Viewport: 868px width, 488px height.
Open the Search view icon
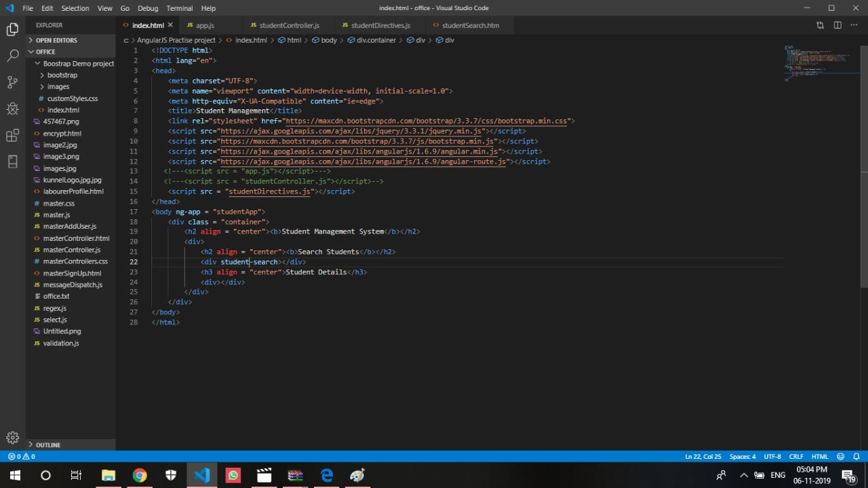click(12, 56)
